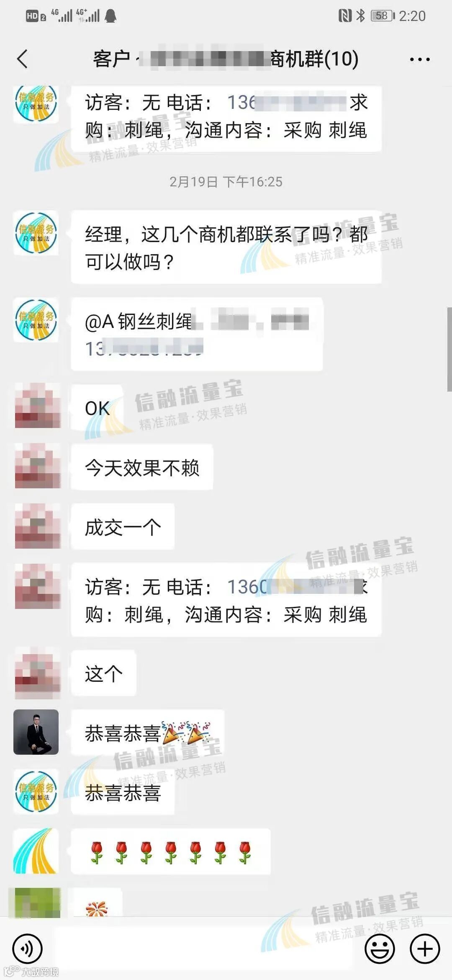Select the 成交一个 message bubble

pyautogui.click(x=123, y=527)
